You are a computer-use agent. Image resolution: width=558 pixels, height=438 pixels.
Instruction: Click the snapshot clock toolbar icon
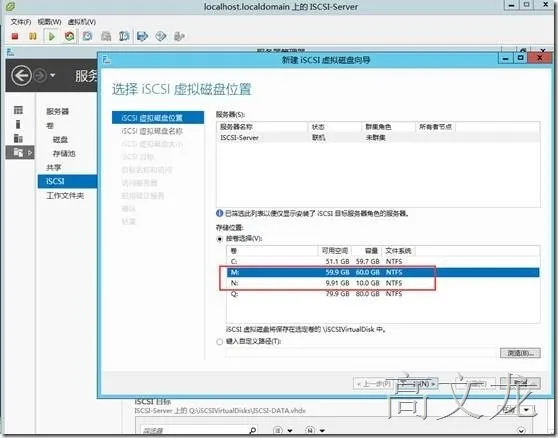click(88, 36)
